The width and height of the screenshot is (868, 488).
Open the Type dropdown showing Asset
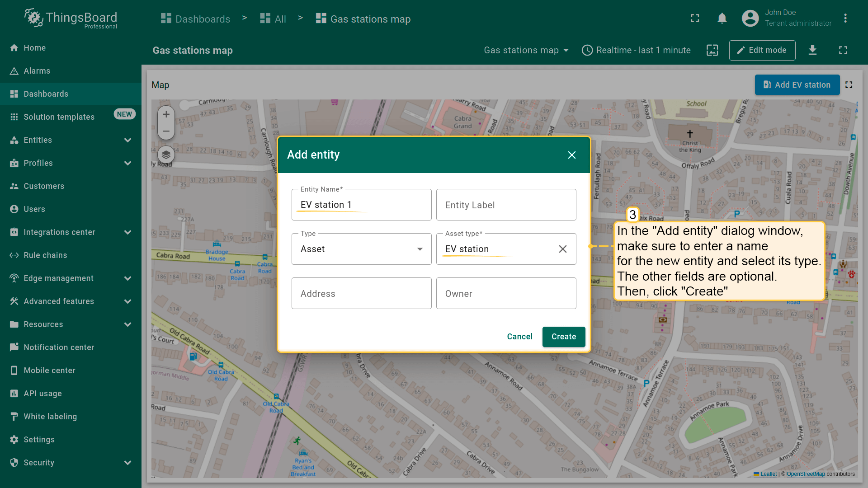click(x=361, y=249)
